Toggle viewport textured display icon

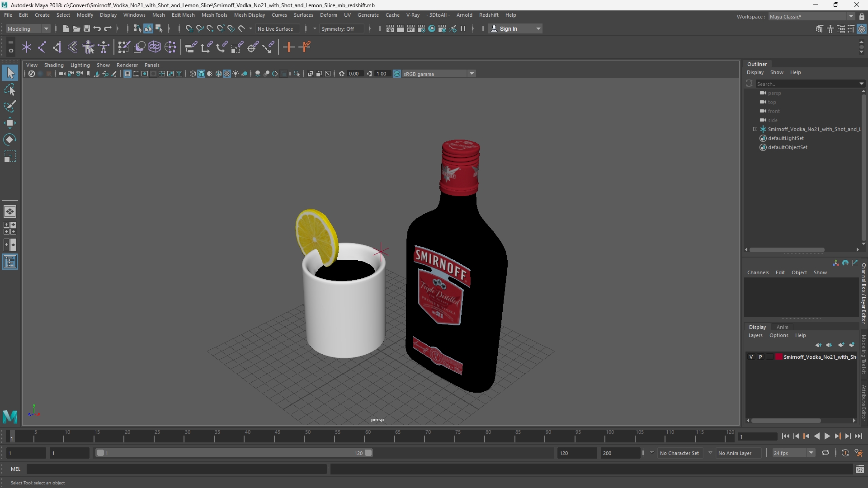[227, 74]
